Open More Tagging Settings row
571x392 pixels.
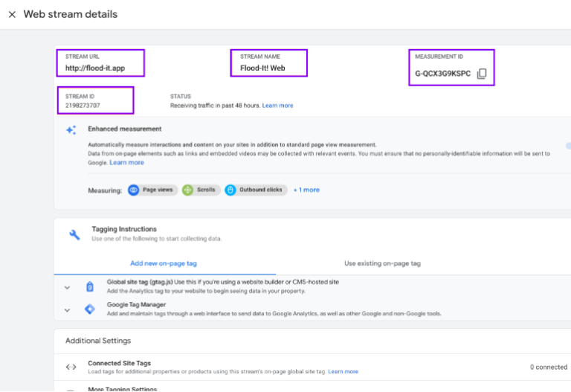pos(312,388)
